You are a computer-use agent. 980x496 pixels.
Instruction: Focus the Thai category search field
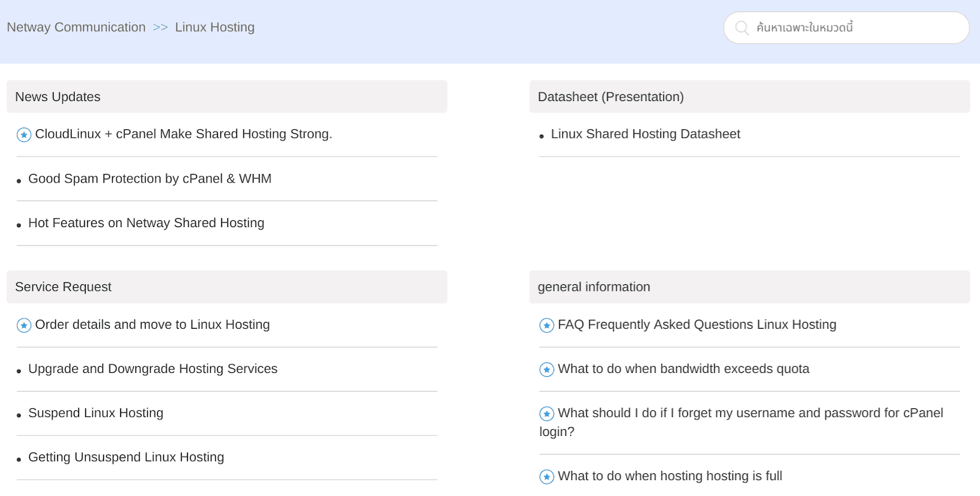(846, 28)
